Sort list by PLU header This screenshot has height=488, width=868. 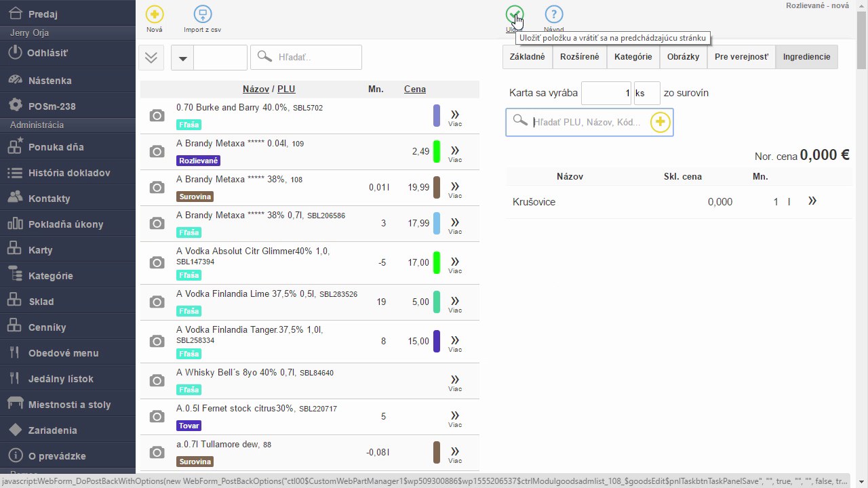286,89
